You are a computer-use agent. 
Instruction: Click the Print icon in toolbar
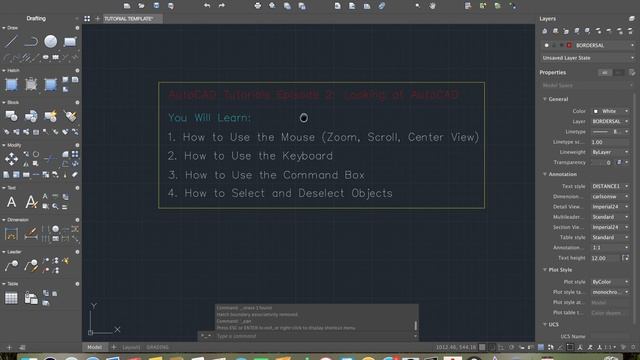[x=258, y=5]
